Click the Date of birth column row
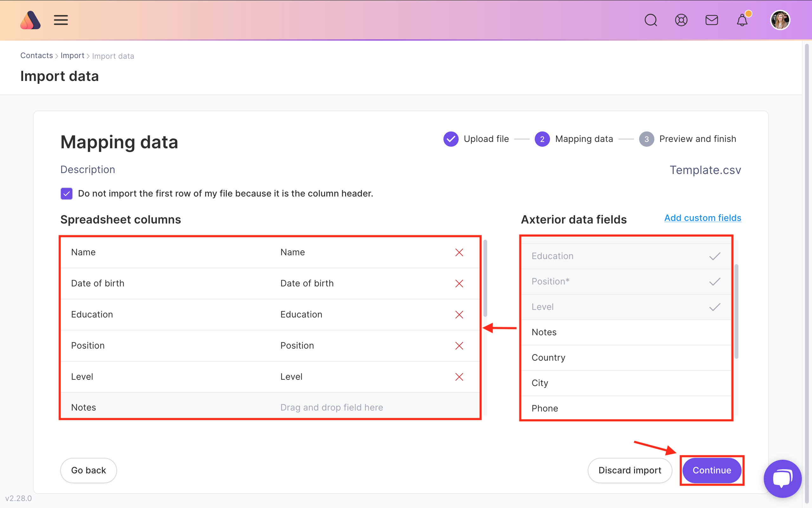812x508 pixels. pos(270,284)
